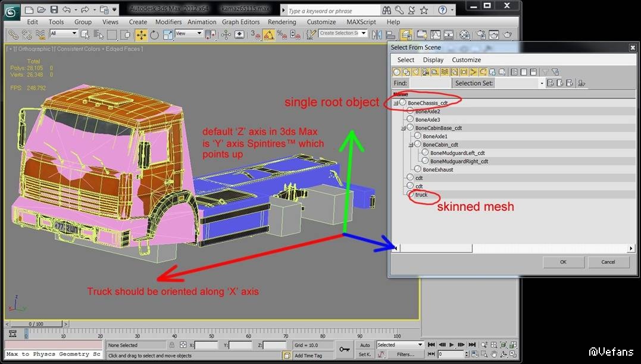Select the Select and Move tool

pos(142,35)
